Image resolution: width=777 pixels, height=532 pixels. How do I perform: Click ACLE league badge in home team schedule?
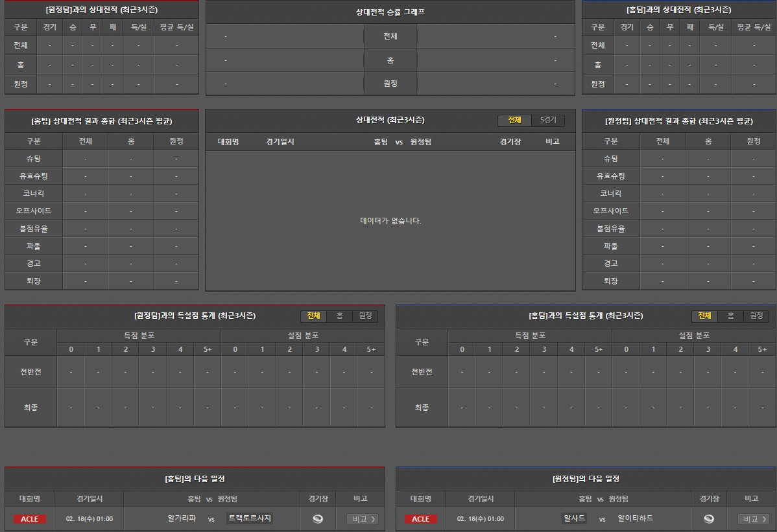pyautogui.click(x=29, y=519)
